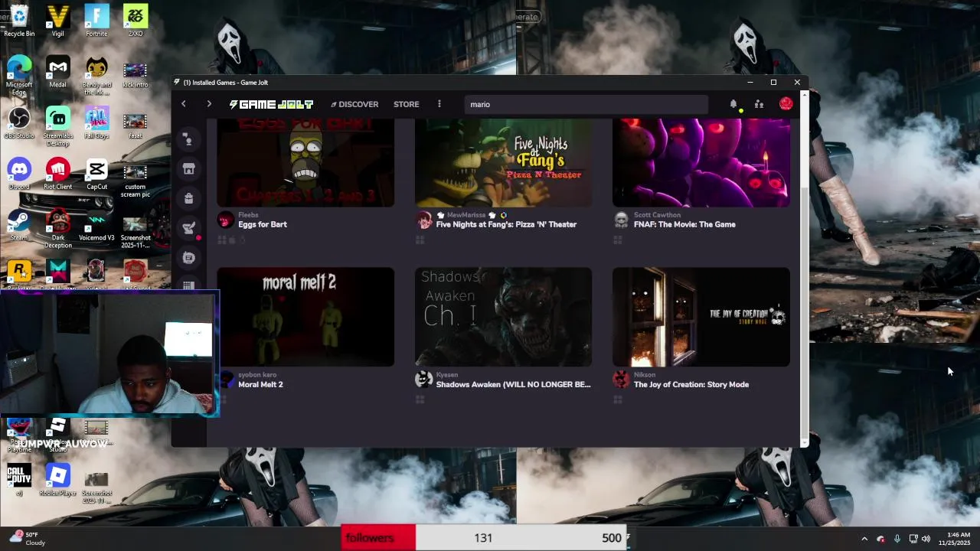Open the Call of Duty desktop shortcut
This screenshot has width=980, height=551.
click(x=19, y=481)
